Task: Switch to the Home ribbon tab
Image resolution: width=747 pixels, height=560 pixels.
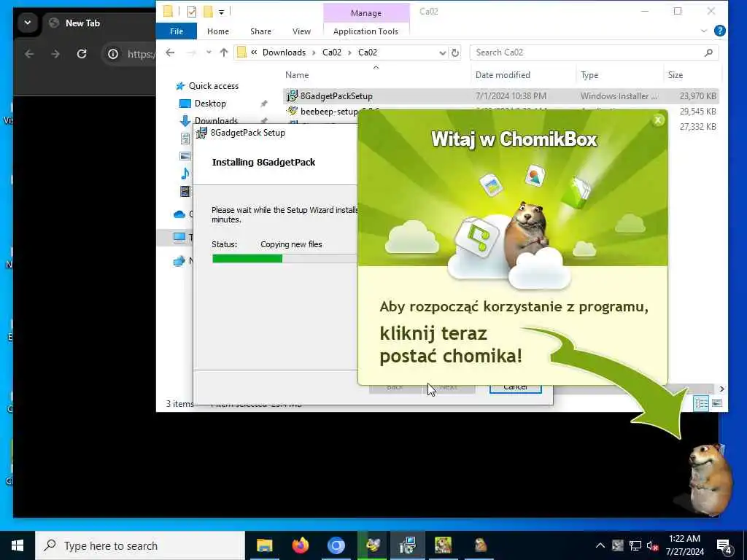Action: click(217, 31)
